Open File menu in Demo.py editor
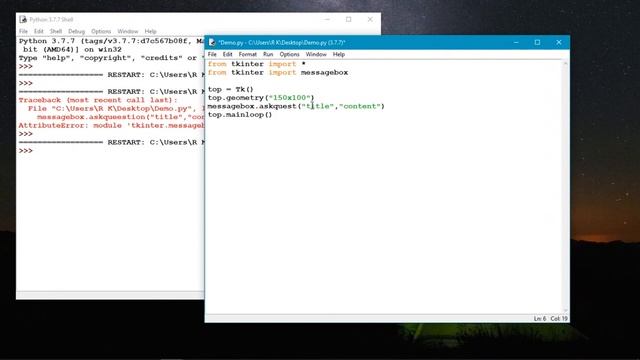Image resolution: width=640 pixels, height=360 pixels. tap(212, 54)
